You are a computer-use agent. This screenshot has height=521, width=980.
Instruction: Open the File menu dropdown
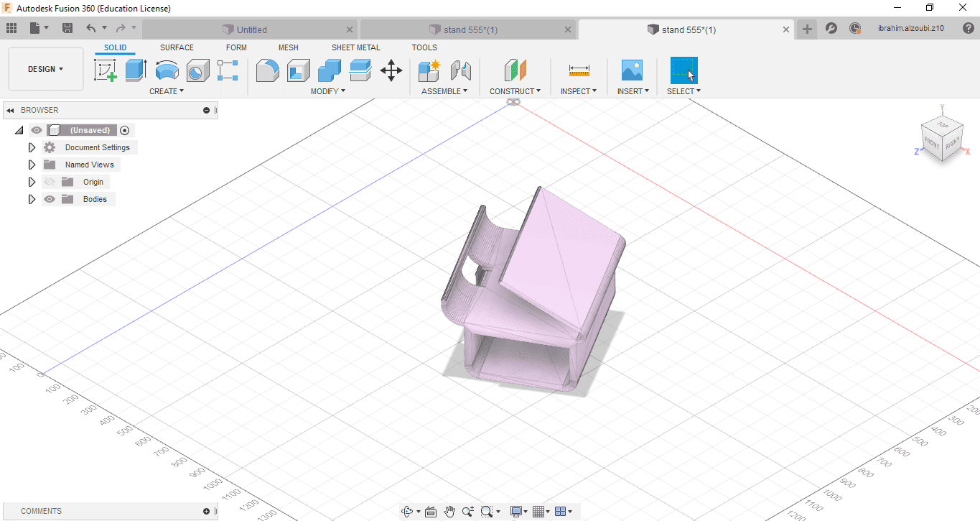(39, 29)
